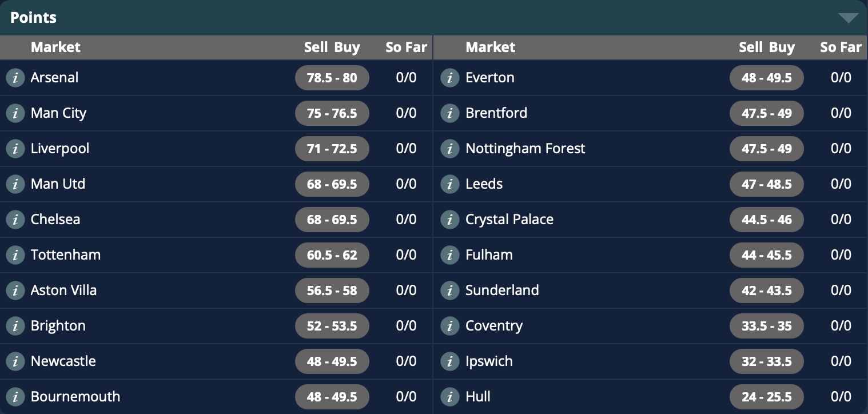868x414 pixels.
Task: Open the info icon beside Bournemouth
Action: click(x=15, y=397)
